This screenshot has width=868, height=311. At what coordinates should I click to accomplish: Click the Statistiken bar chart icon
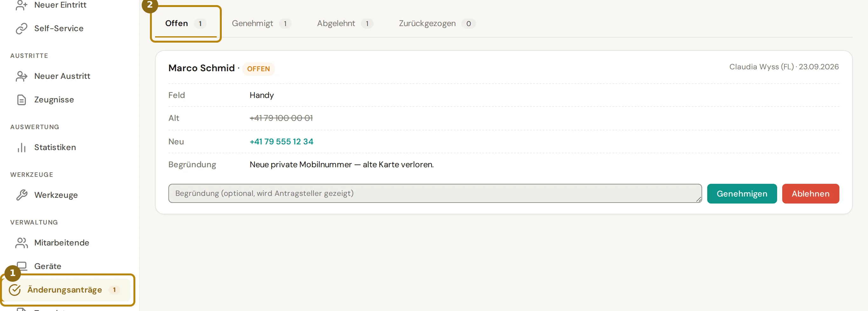pyautogui.click(x=22, y=148)
